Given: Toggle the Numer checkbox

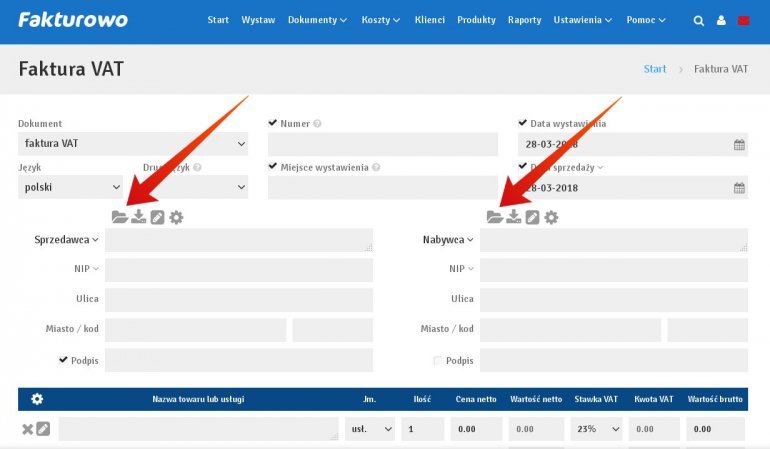Looking at the screenshot, I should (273, 123).
